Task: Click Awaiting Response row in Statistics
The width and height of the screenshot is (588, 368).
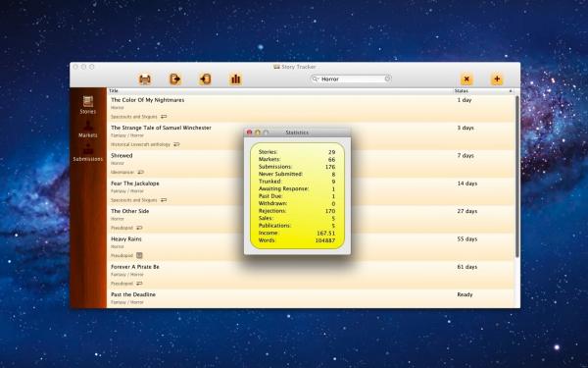Action: tap(297, 188)
